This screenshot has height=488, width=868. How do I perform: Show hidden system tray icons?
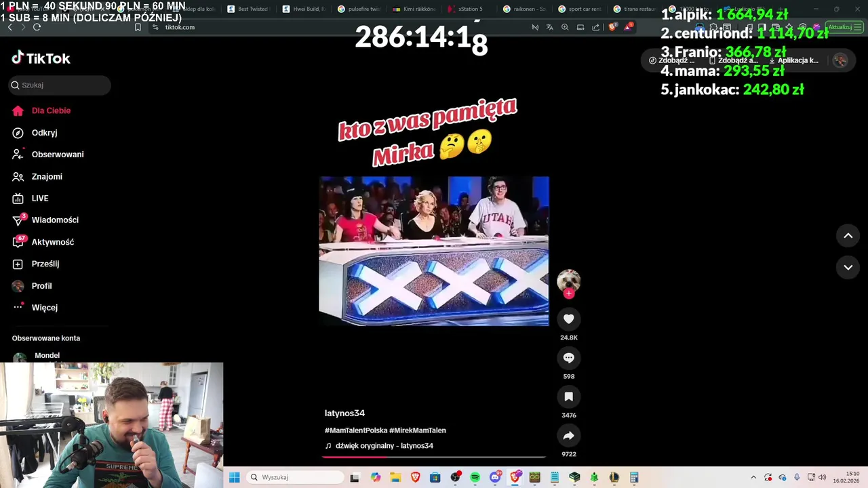pyautogui.click(x=753, y=477)
